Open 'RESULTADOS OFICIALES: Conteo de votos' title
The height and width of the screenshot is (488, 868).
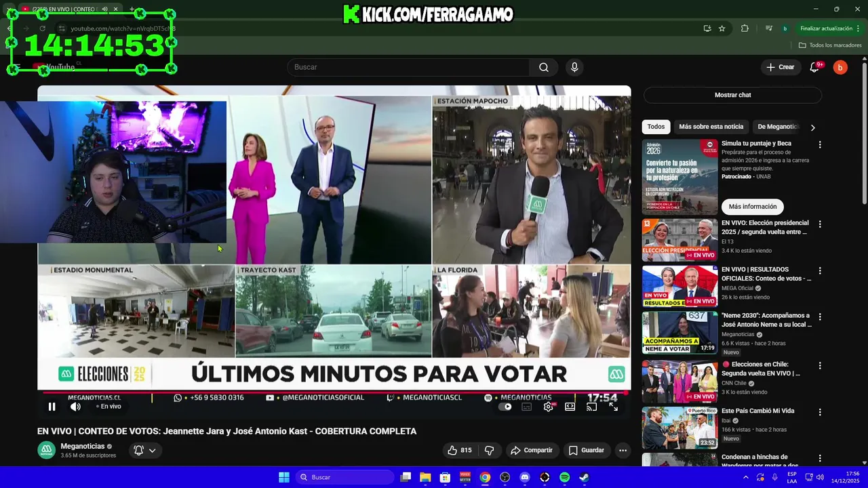[x=766, y=274]
